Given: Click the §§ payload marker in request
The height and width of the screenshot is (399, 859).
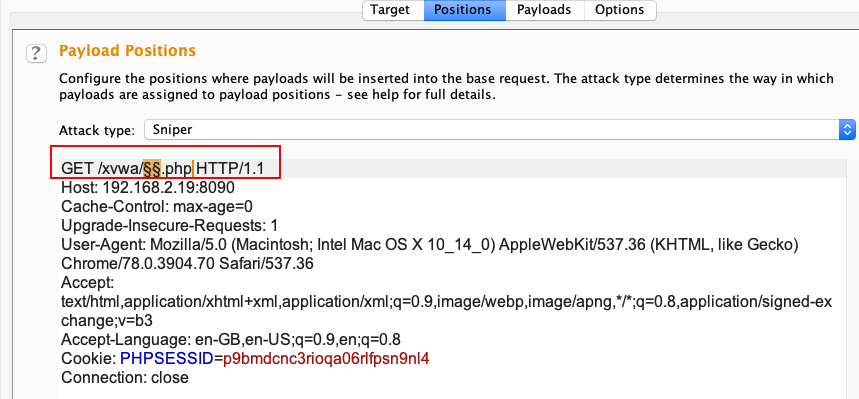Looking at the screenshot, I should point(152,168).
